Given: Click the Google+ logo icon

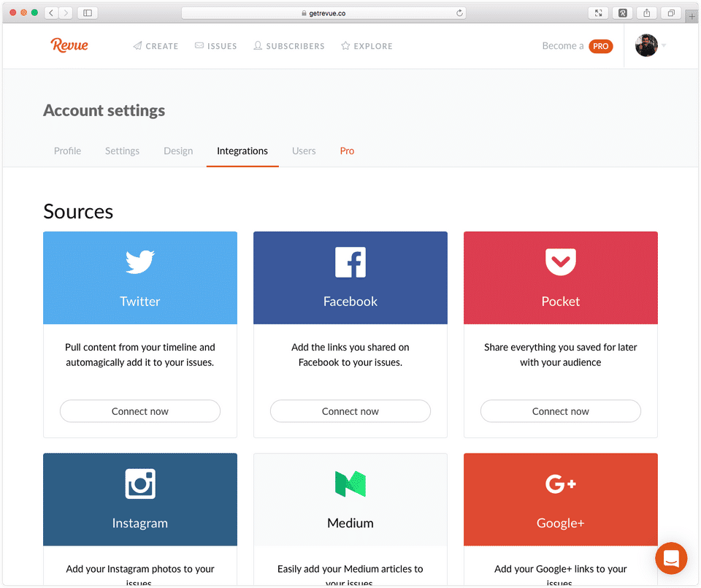Looking at the screenshot, I should click(x=561, y=484).
